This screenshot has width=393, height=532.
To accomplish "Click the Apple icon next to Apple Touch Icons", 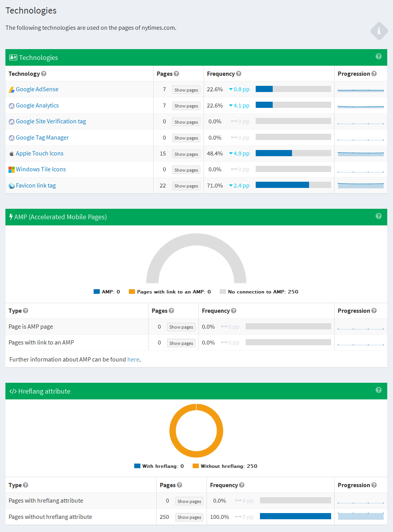I will pyautogui.click(x=11, y=153).
